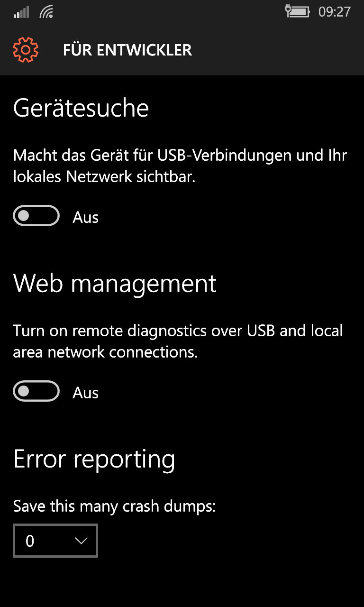Tap the Gerätesuche toggle knob
Image resolution: width=364 pixels, height=607 pixels.
[24, 216]
